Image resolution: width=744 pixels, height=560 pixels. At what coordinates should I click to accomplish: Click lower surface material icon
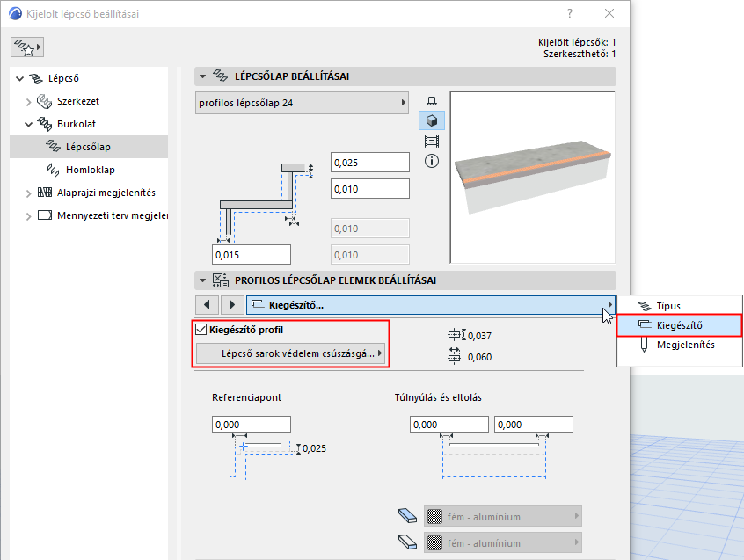coord(407,542)
